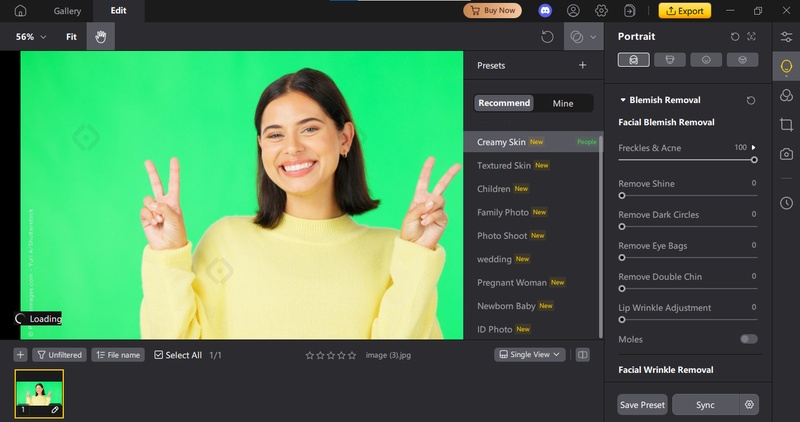Open the user account profile icon

pos(573,11)
